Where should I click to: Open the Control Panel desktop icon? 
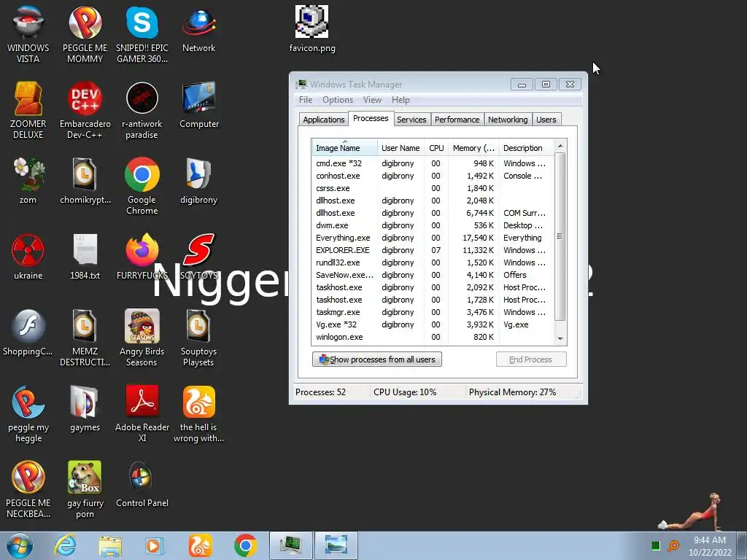click(142, 485)
